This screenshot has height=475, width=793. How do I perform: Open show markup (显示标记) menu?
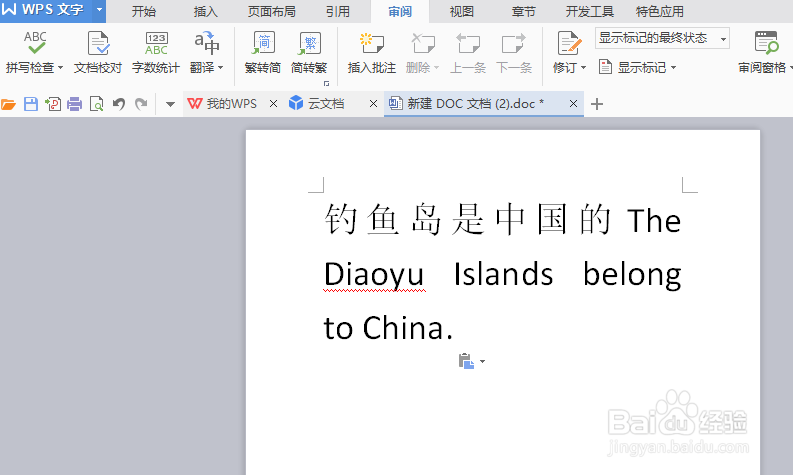(x=637, y=67)
